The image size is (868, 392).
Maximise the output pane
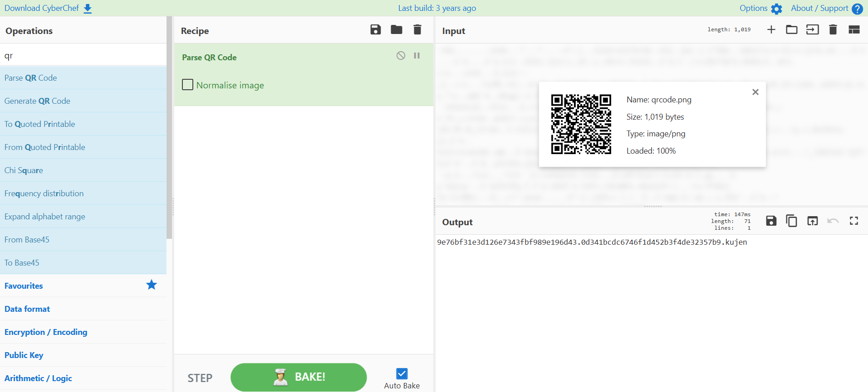[854, 221]
